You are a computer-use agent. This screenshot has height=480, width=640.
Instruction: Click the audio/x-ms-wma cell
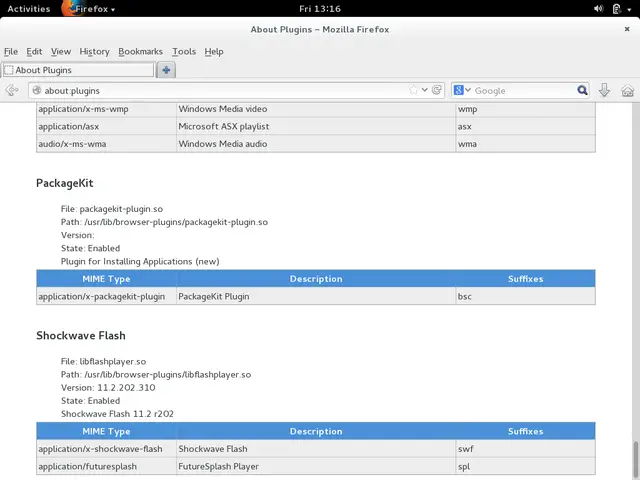(107, 144)
